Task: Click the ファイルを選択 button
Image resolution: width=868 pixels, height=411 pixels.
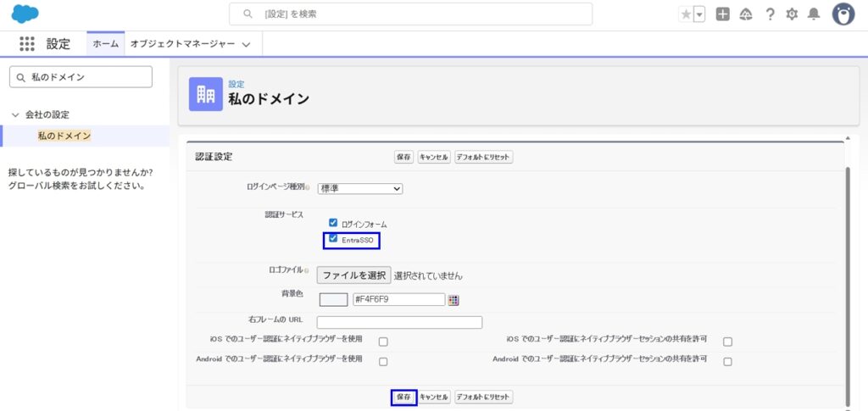Action: (x=353, y=275)
